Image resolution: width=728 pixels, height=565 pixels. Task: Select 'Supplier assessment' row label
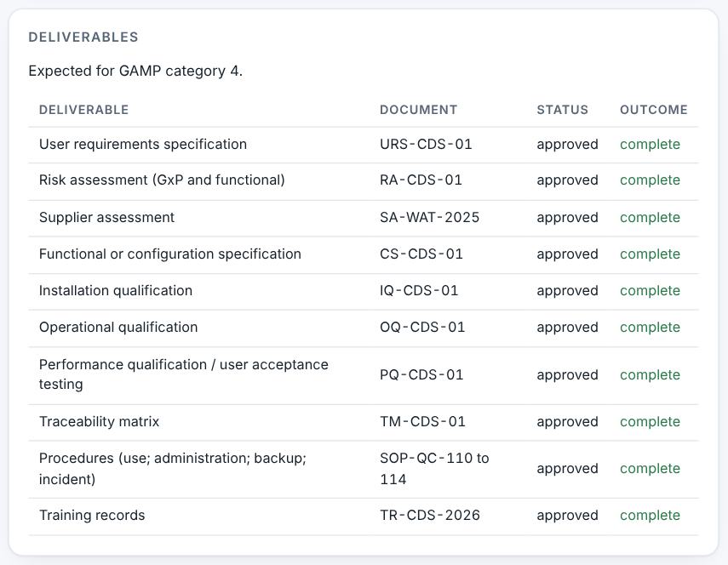[106, 218]
